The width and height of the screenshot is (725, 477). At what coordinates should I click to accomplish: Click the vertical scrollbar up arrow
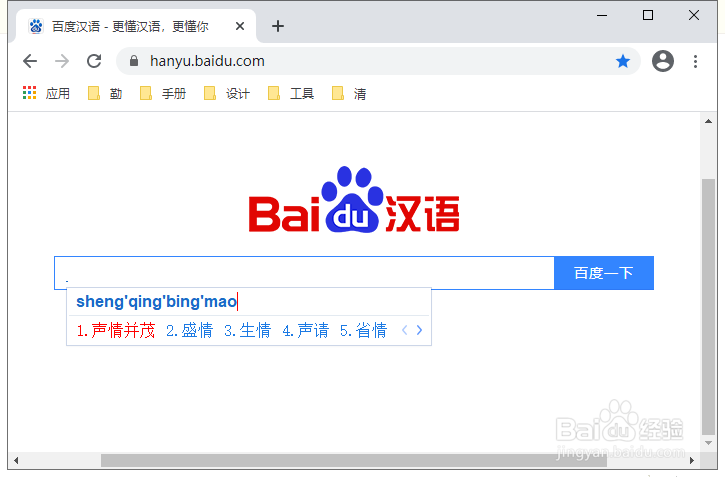coord(708,121)
